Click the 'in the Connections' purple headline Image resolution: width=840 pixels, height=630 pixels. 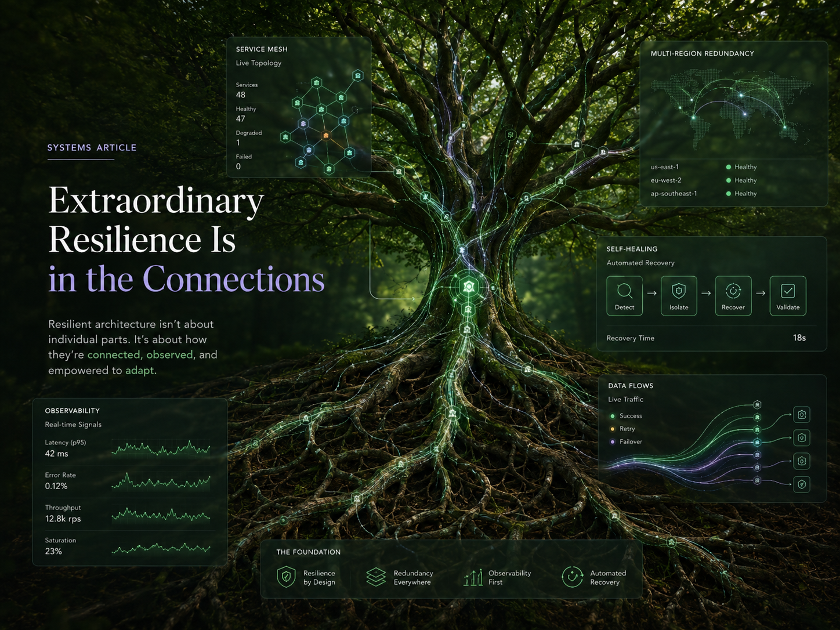186,279
